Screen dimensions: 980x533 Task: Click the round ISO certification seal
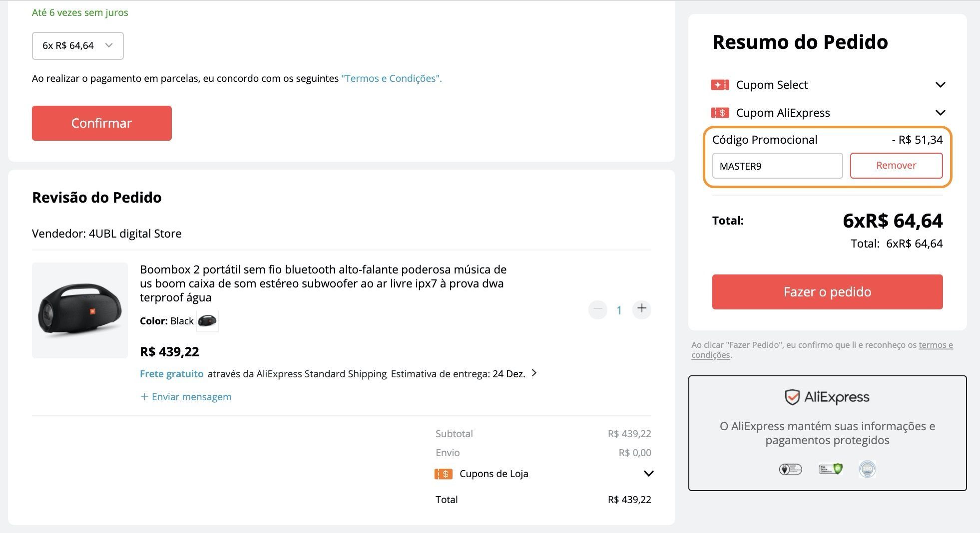(867, 469)
